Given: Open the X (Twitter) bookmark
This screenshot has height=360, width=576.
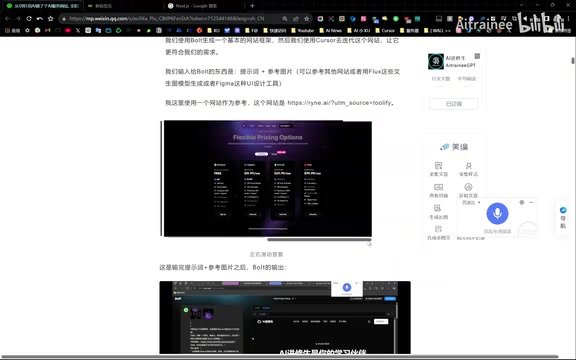Looking at the screenshot, I should [x=78, y=30].
